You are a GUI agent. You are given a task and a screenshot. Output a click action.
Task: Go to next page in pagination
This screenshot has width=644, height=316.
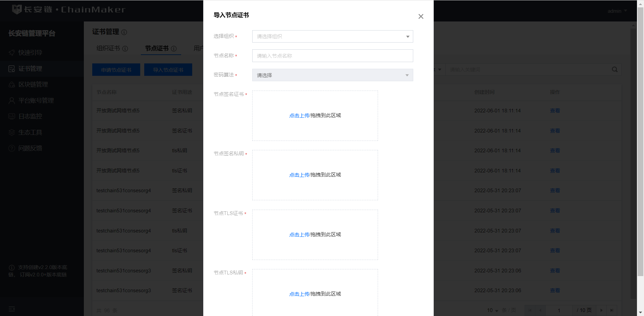point(601,310)
